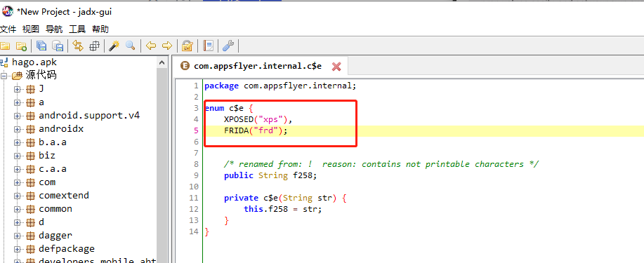Click the "xps" string literal

[271, 119]
